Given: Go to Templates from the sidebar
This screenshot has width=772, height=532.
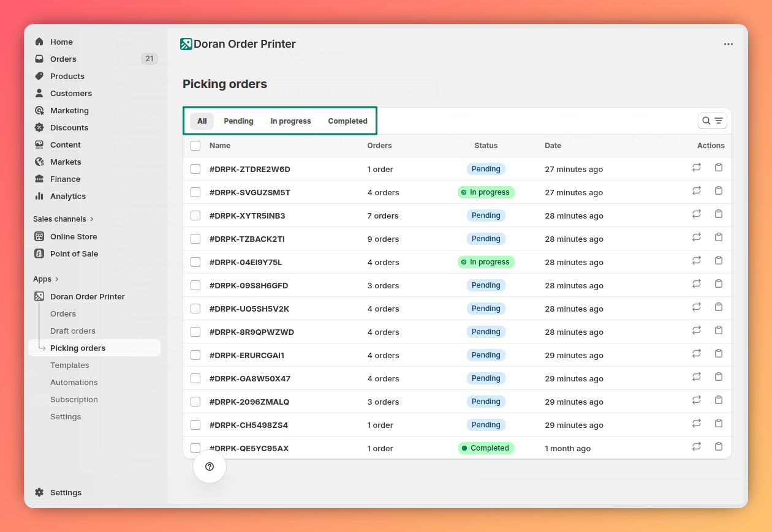Looking at the screenshot, I should [69, 365].
